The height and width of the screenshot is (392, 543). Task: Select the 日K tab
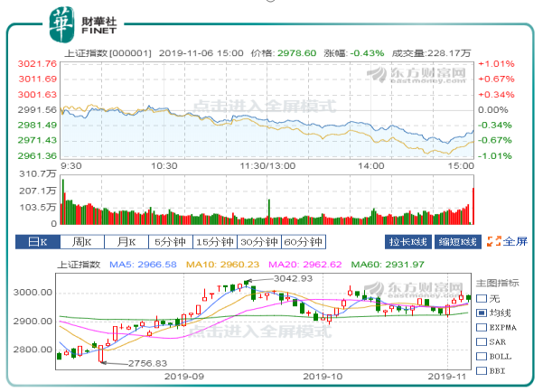click(36, 242)
